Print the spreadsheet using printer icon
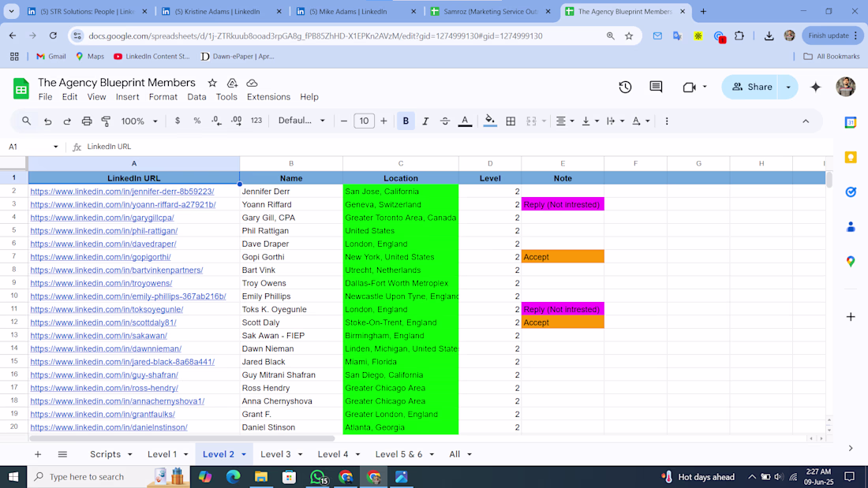Image resolution: width=868 pixels, height=488 pixels. coord(87,121)
